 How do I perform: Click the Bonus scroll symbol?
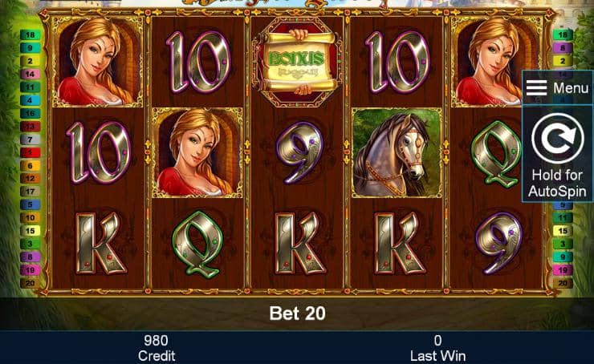pyautogui.click(x=297, y=63)
